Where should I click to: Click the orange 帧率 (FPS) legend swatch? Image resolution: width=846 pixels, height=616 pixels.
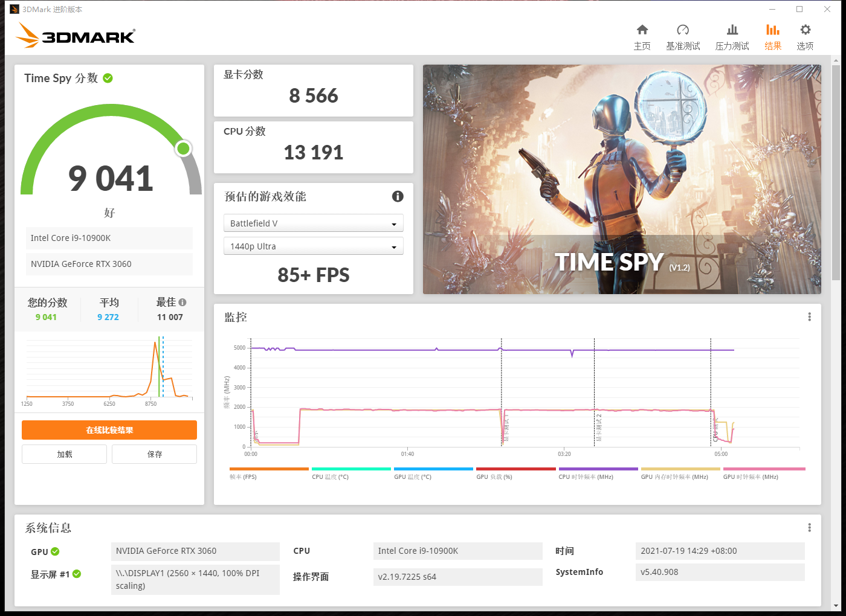pyautogui.click(x=269, y=469)
